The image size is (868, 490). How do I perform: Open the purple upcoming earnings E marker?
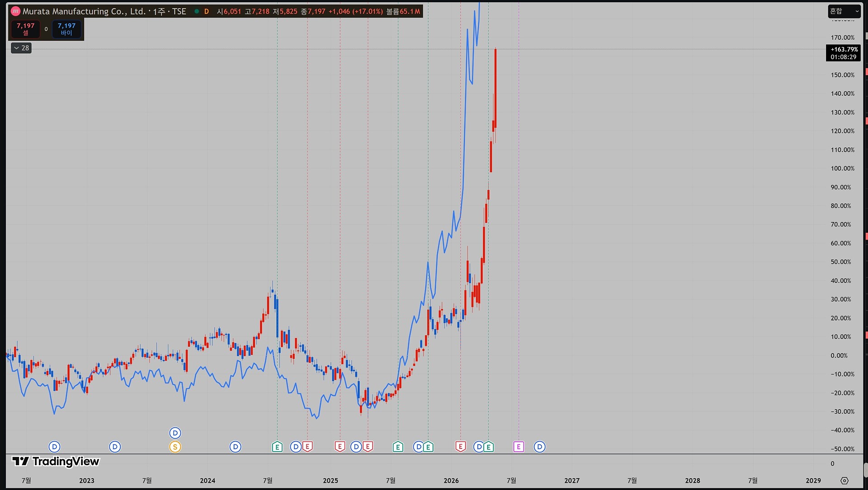pyautogui.click(x=519, y=447)
